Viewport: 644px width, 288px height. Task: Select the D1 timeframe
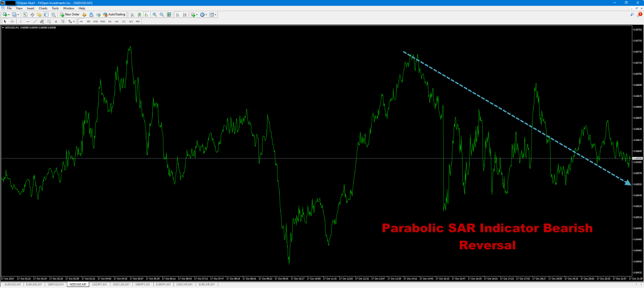(124, 21)
